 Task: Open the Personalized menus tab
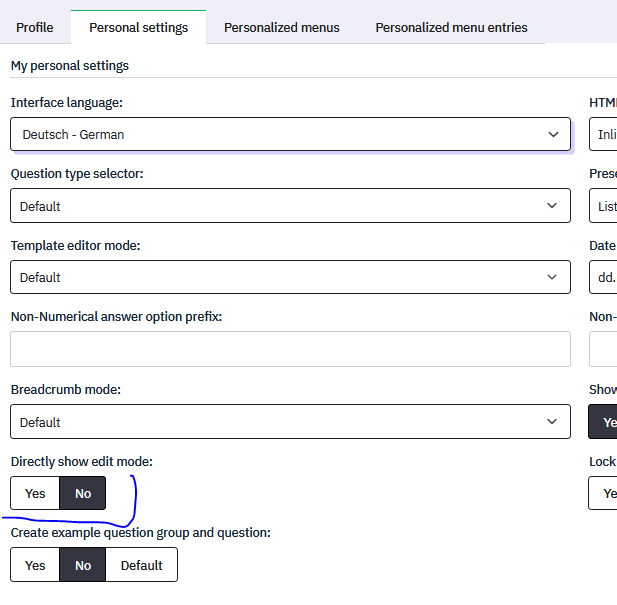(281, 27)
